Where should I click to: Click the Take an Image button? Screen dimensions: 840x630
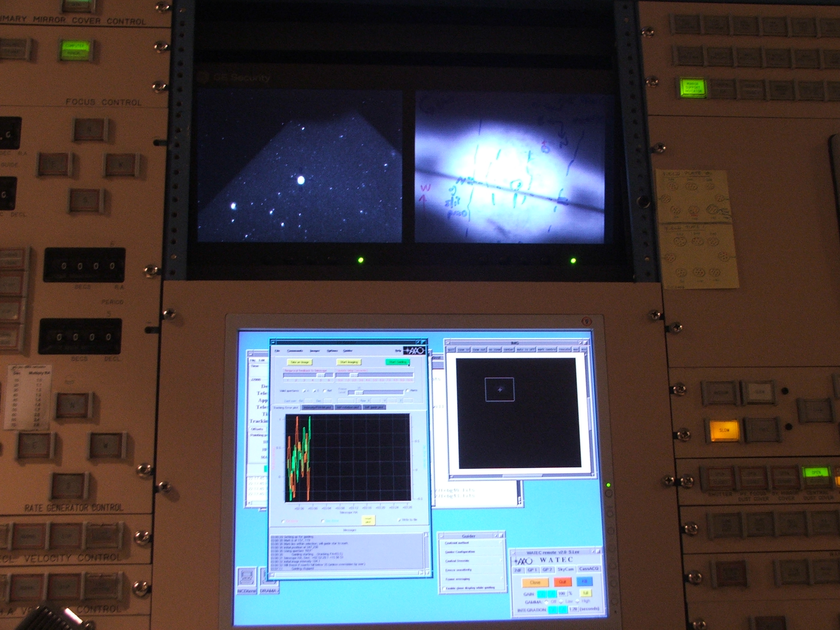click(x=299, y=362)
